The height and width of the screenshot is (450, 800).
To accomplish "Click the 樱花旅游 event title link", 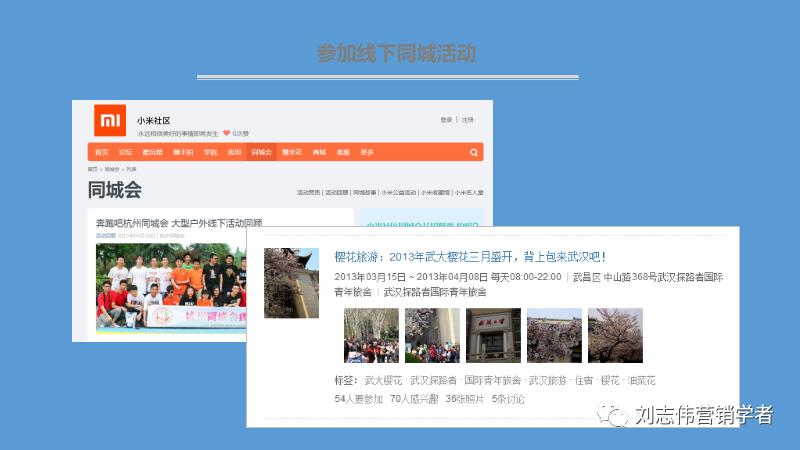I will click(x=470, y=257).
